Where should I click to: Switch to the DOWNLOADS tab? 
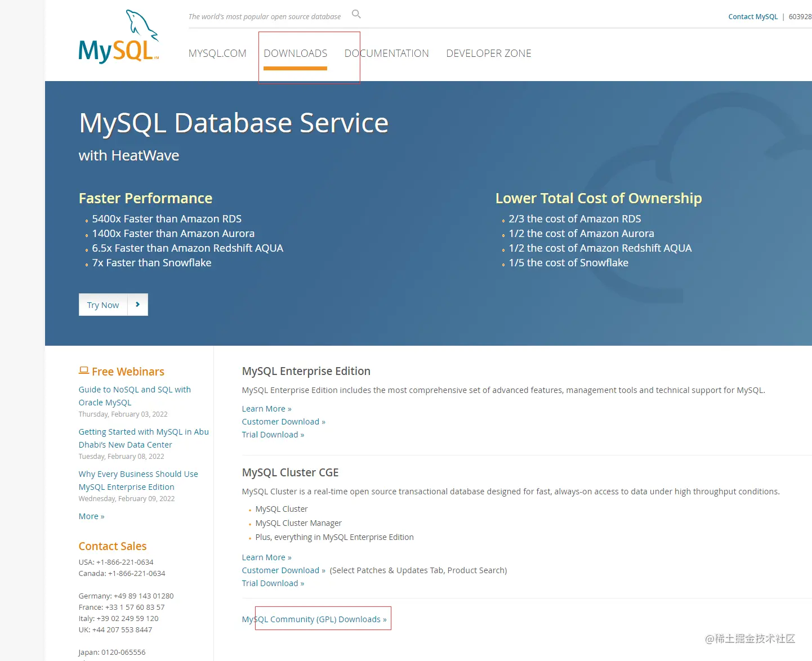tap(295, 53)
